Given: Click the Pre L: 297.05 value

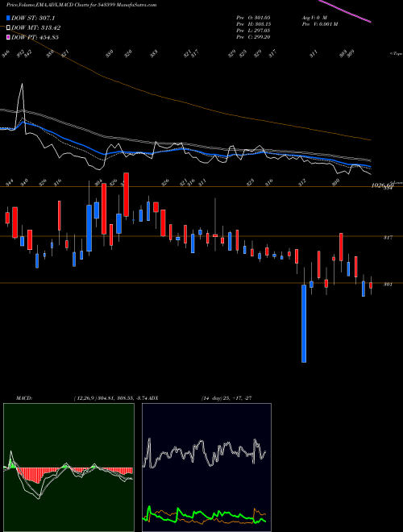Looking at the screenshot, I should click(253, 31).
